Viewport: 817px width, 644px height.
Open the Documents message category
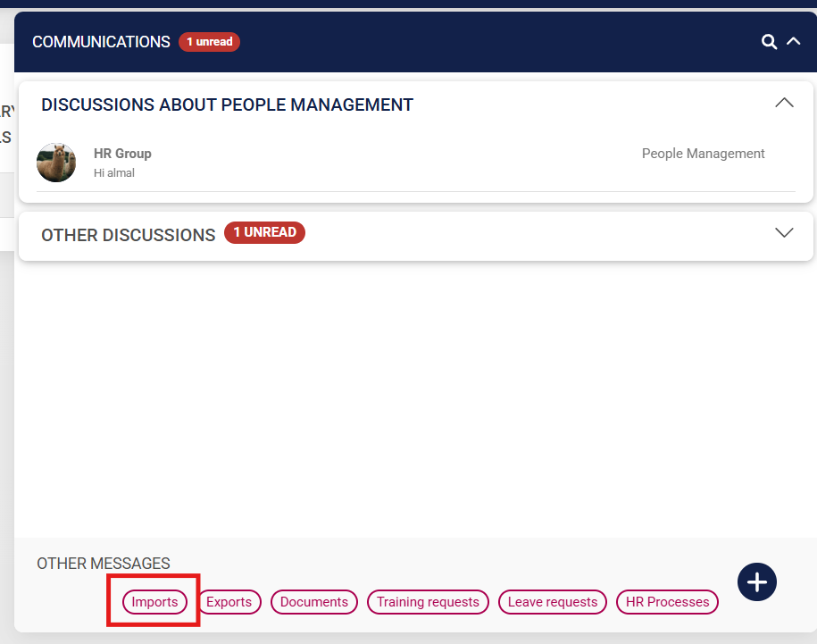[313, 602]
